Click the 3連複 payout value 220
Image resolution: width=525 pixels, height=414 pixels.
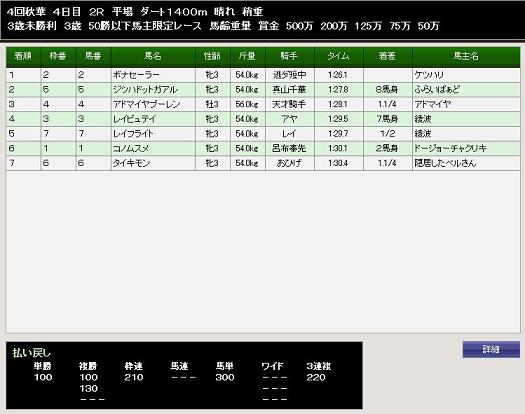(316, 377)
